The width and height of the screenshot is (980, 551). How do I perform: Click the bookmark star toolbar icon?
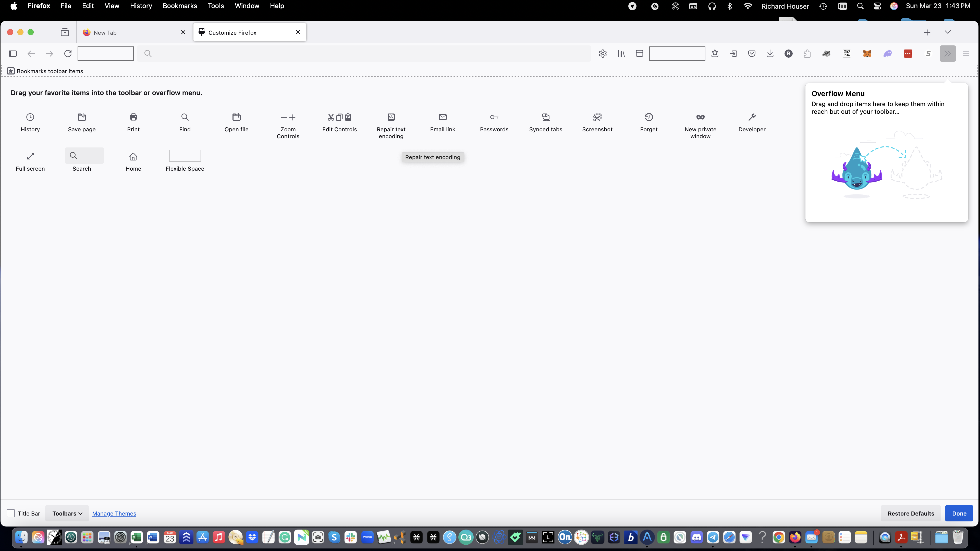pos(715,54)
